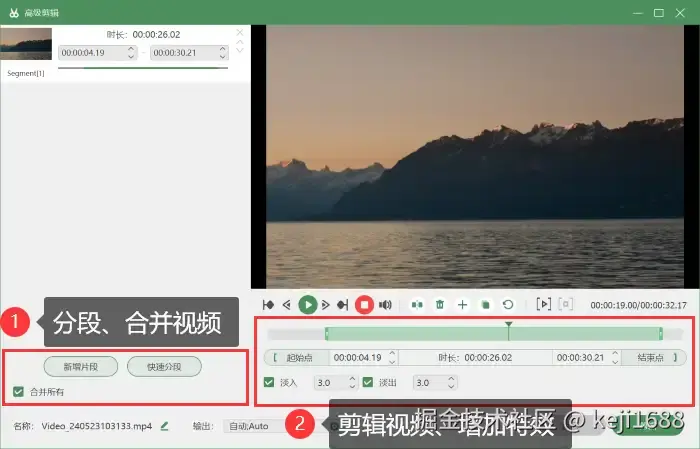
Task: Click the right trim handle on the timeline
Action: [661, 333]
